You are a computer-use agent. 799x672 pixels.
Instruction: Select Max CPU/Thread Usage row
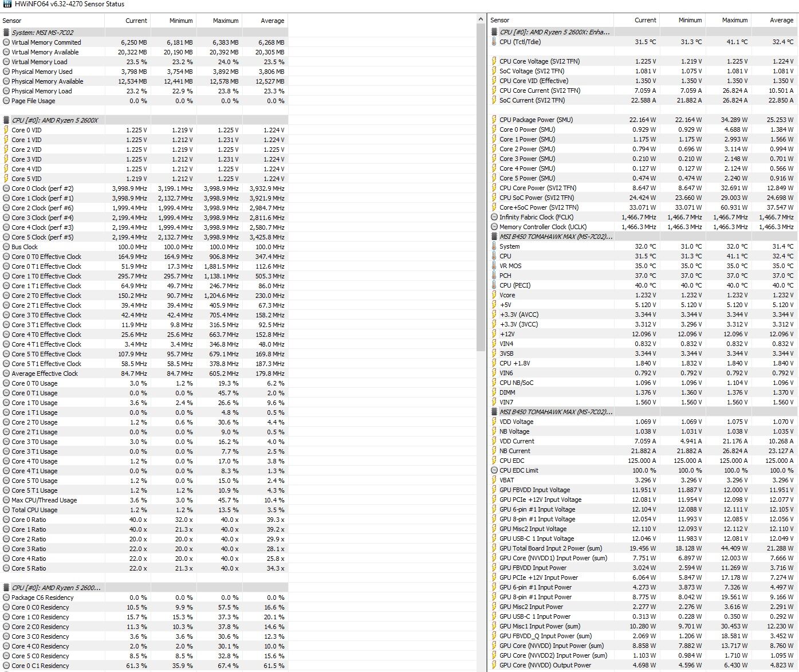pos(144,500)
